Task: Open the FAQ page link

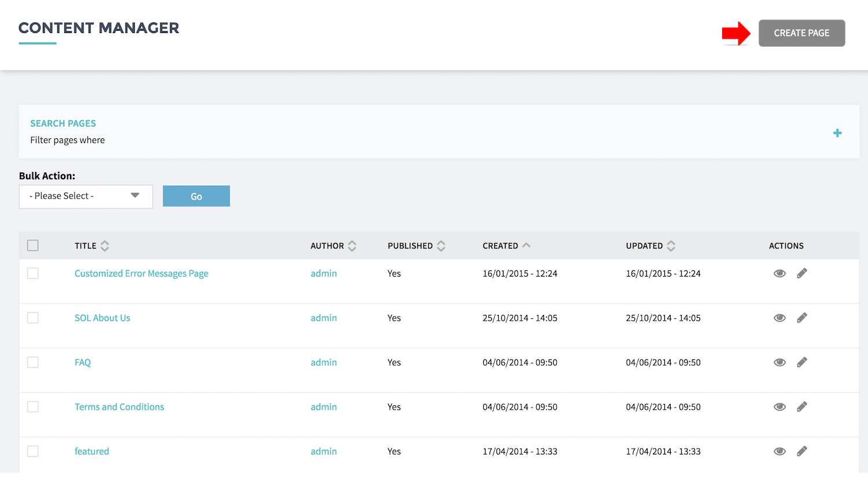Action: 83,362
